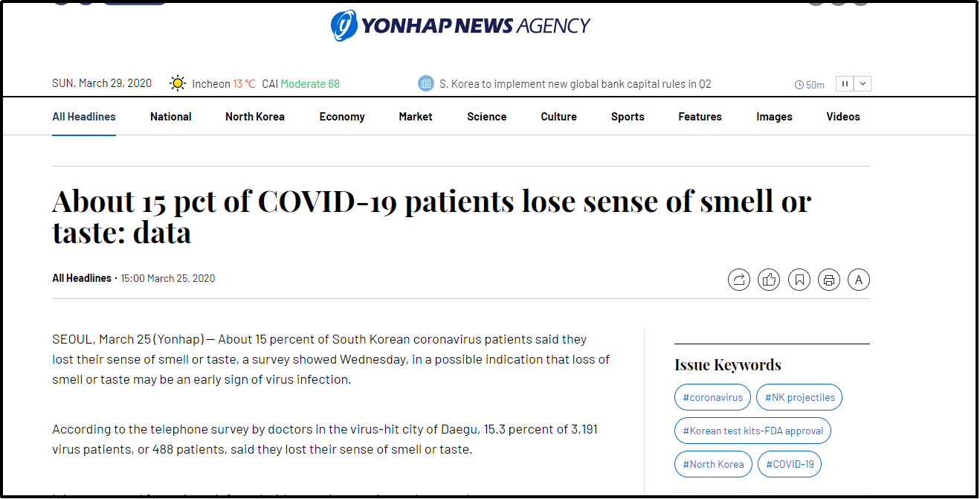Screen dimensions: 980x499
Task: Share this article
Action: [739, 280]
